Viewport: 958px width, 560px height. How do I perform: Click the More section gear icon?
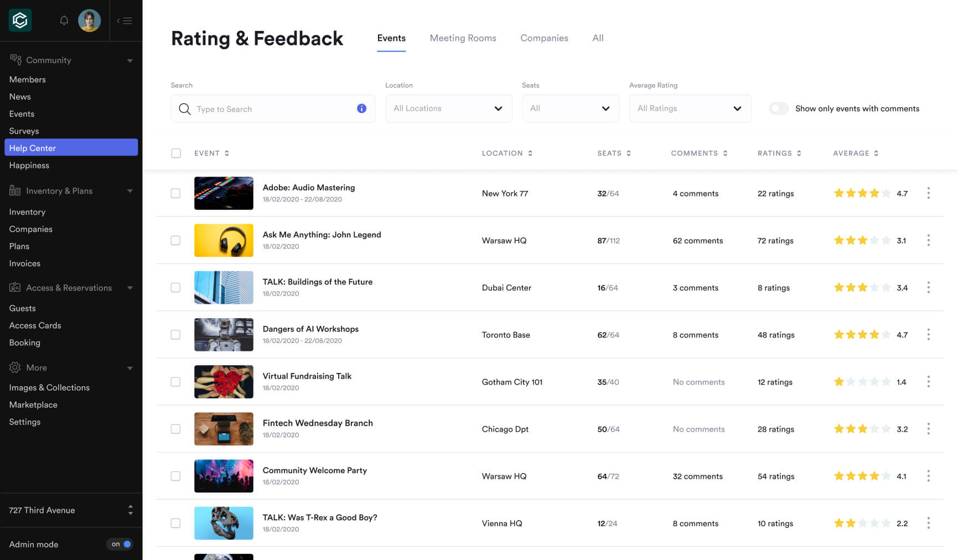click(15, 367)
